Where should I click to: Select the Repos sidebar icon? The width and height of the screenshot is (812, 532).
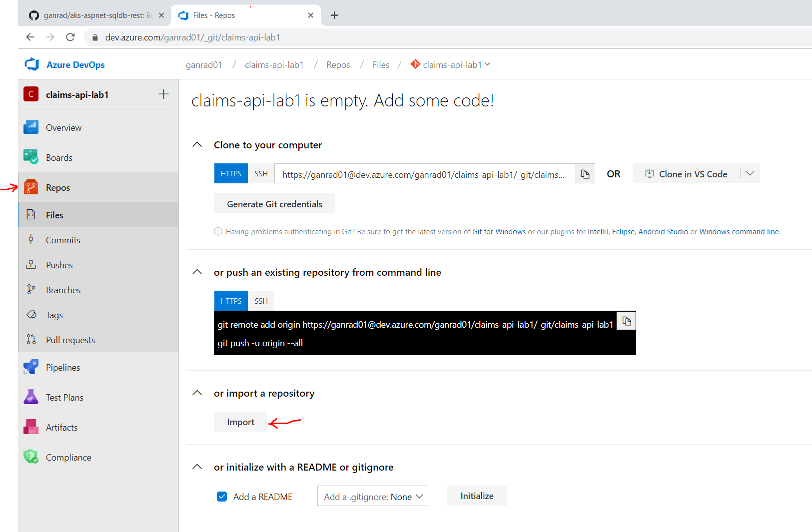pyautogui.click(x=31, y=187)
